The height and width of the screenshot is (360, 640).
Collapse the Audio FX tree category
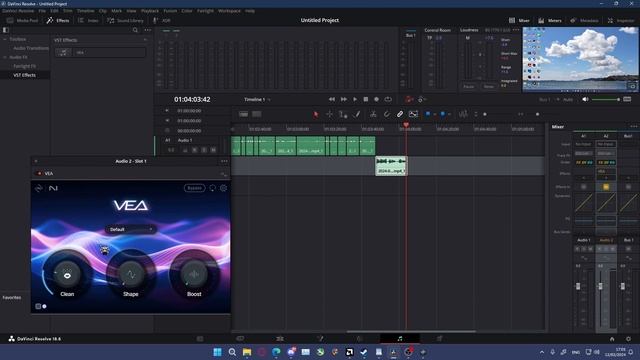tap(5, 57)
